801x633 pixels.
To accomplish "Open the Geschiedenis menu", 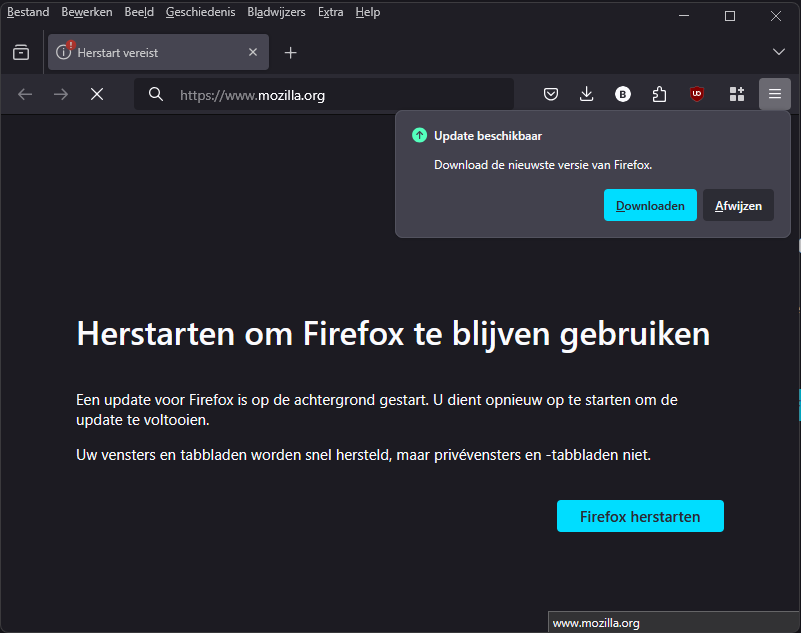I will click(x=200, y=12).
